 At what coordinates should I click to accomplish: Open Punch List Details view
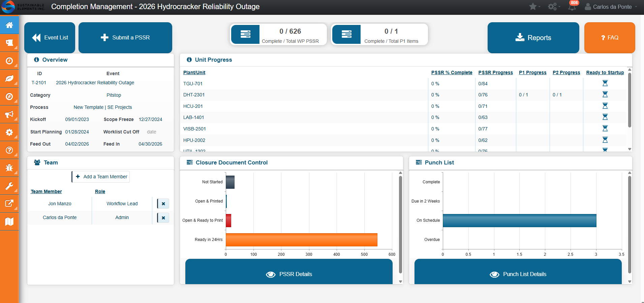pyautogui.click(x=518, y=272)
